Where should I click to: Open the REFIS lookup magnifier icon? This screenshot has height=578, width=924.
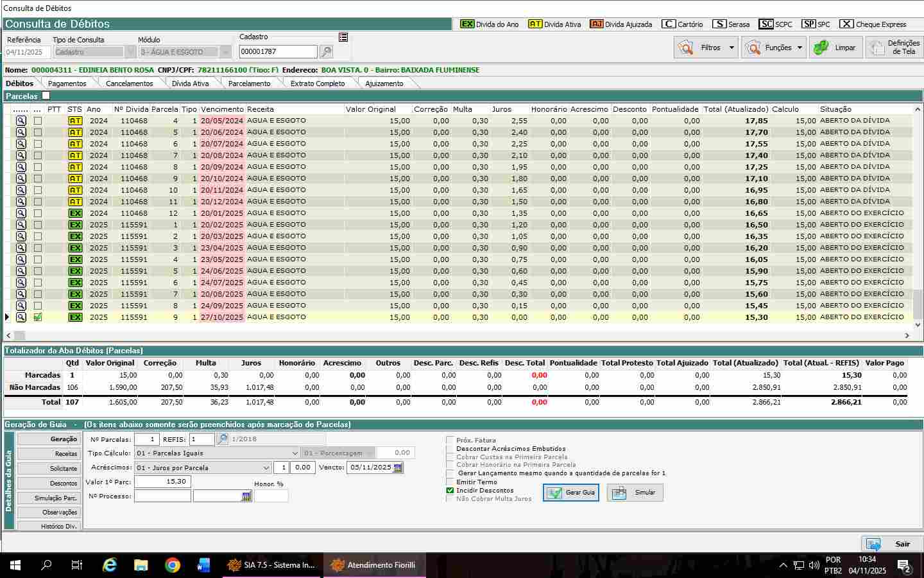point(222,439)
